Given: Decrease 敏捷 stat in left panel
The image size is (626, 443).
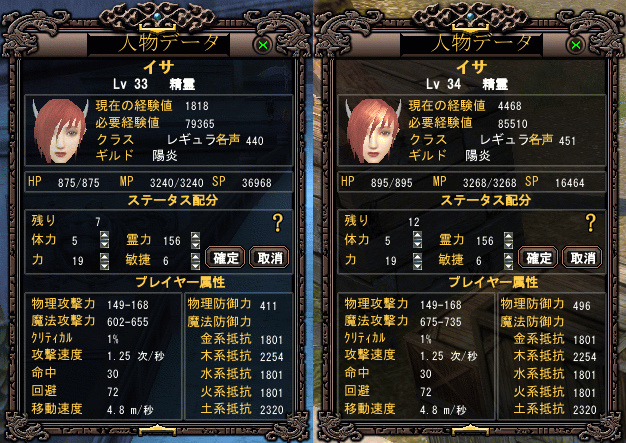Looking at the screenshot, I should 195,265.
